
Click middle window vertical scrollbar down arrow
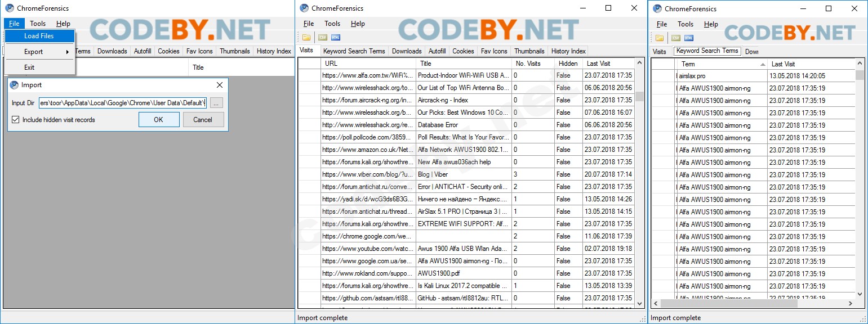click(x=640, y=304)
